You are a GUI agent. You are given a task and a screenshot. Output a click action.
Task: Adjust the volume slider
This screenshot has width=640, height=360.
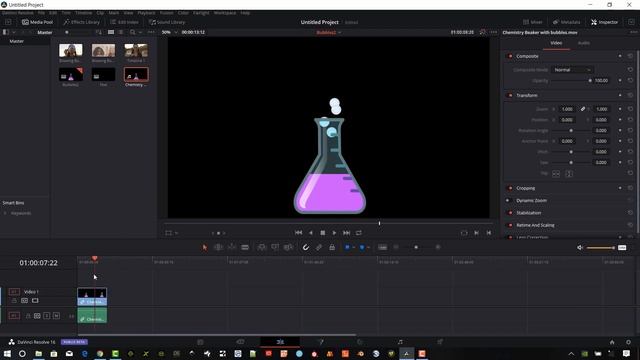[600, 248]
